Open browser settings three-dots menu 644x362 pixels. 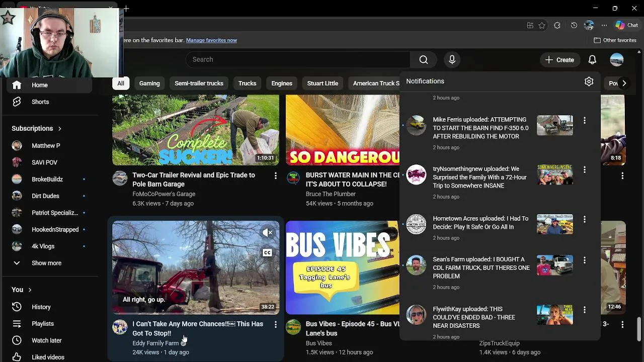point(604,25)
